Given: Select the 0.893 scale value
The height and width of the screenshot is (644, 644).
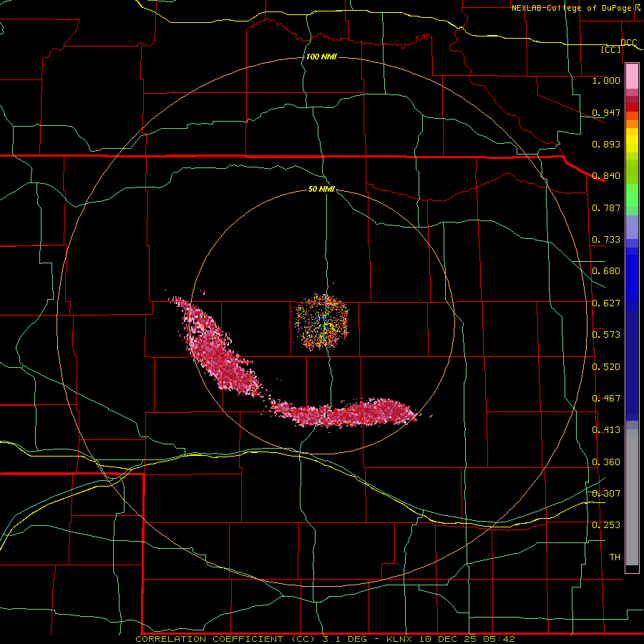Looking at the screenshot, I should 606,144.
